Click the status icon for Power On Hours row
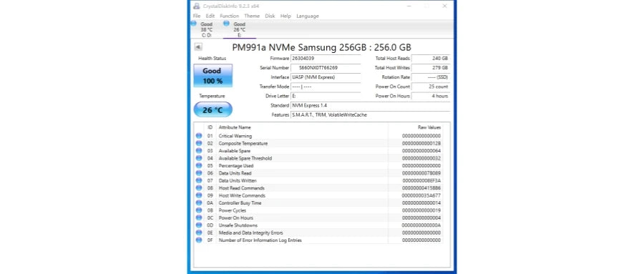Image resolution: width=644 pixels, height=274 pixels. click(x=199, y=217)
